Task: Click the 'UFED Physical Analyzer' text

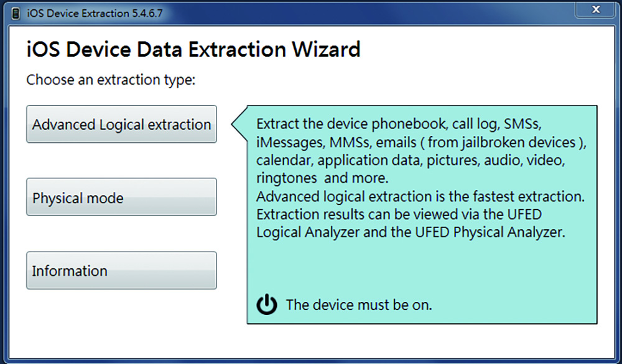Action: tap(490, 232)
